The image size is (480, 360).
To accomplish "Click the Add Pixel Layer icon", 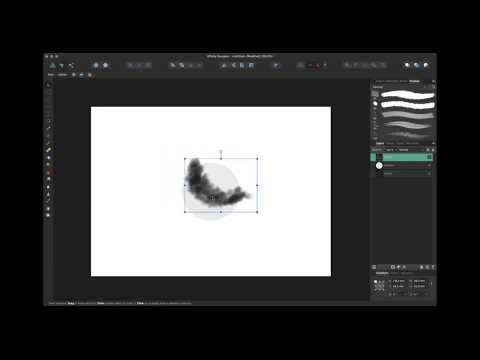I will [427, 267].
